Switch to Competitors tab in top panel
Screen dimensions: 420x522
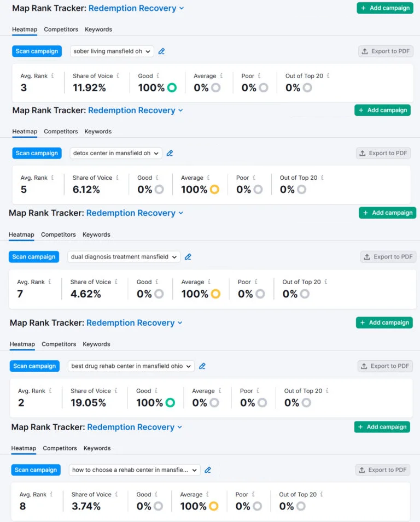61,30
